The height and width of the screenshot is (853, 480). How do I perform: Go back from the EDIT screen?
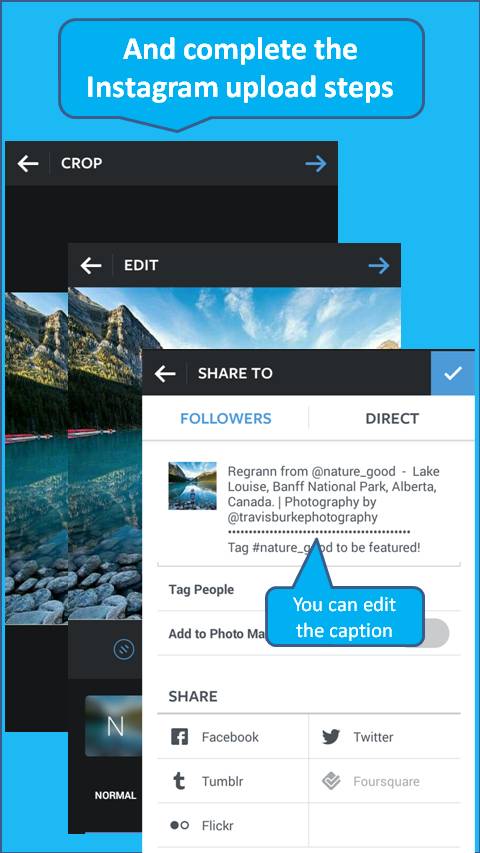91,265
